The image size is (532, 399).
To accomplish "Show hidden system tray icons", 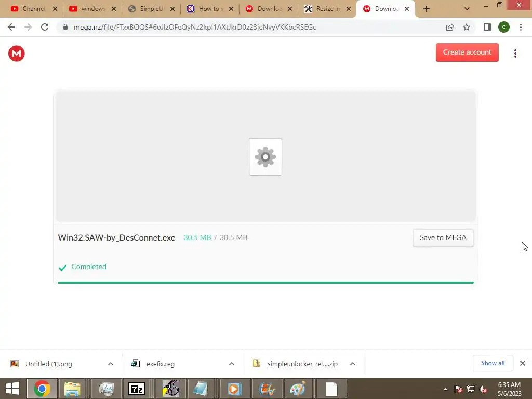I will pos(445,389).
